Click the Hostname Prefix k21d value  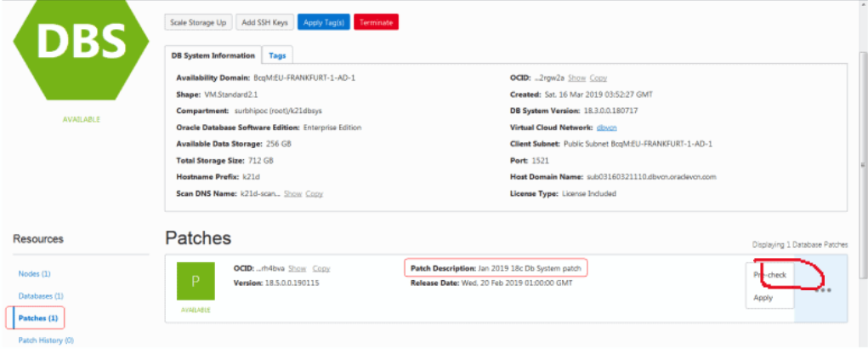250,177
